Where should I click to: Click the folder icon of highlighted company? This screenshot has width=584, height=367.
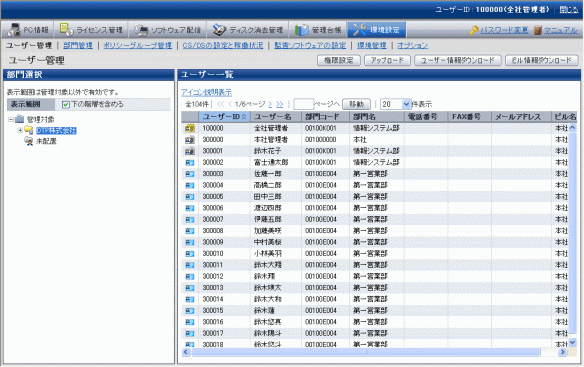[x=29, y=130]
